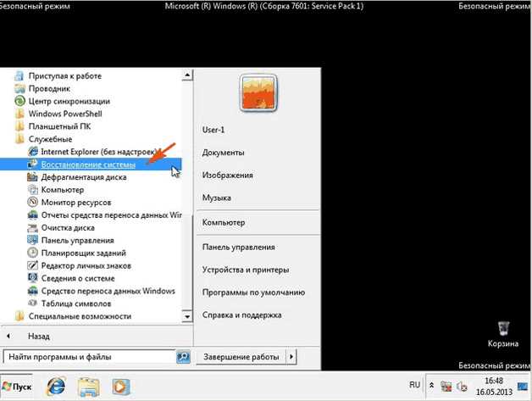Screen dimensions: 532x401
Task: Click the tray icon left of clock
Action: coord(462,386)
